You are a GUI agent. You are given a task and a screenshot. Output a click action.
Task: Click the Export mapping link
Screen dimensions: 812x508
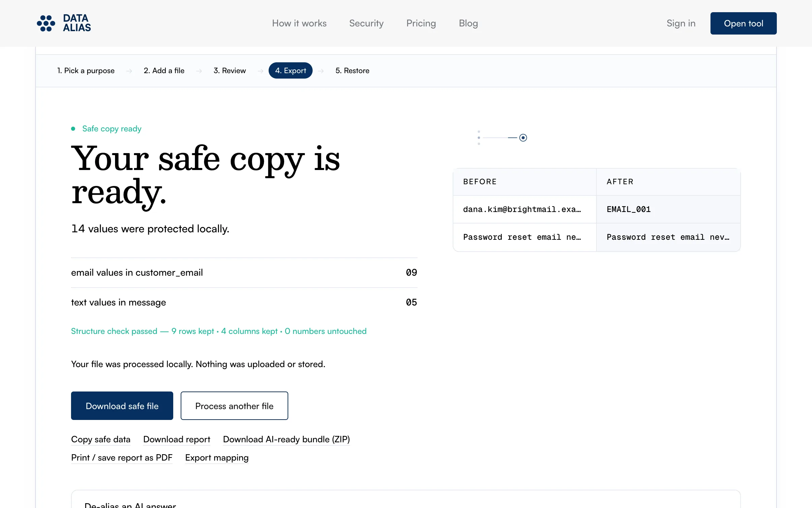point(217,458)
